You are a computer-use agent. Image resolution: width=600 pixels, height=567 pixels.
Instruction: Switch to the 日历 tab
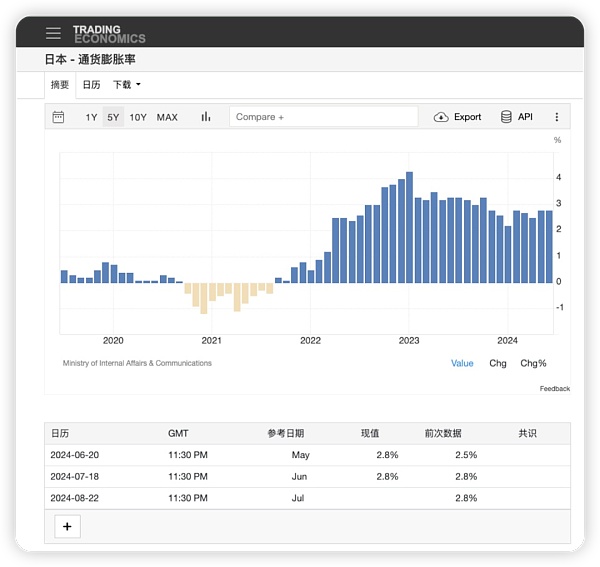pyautogui.click(x=91, y=85)
